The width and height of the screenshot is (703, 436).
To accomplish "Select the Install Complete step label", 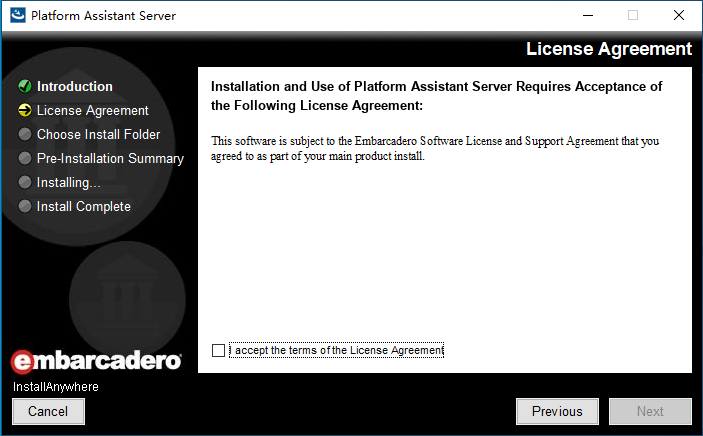I will (x=84, y=207).
